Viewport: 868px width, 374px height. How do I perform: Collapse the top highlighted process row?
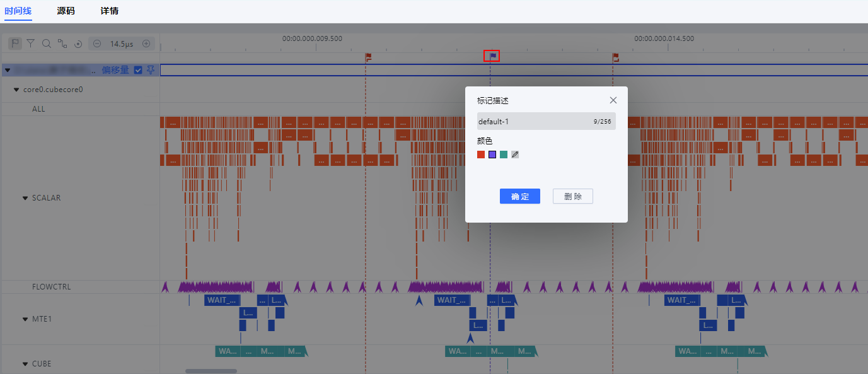coord(8,70)
